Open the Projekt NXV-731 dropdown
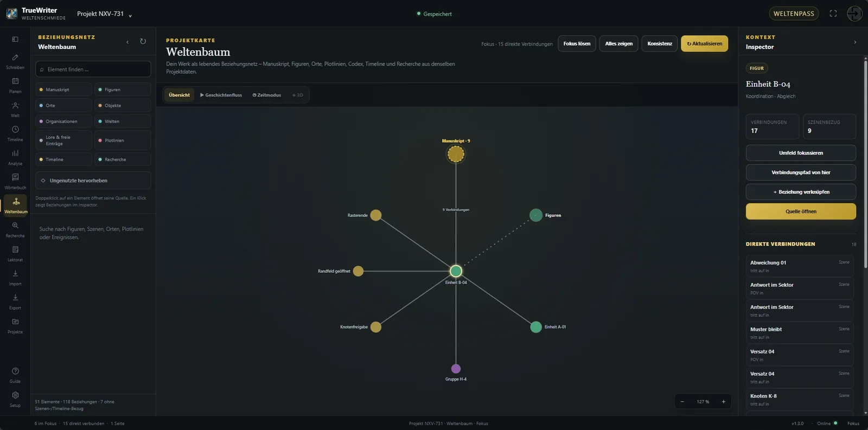Screen dimensions: 868x430 pyautogui.click(x=104, y=14)
